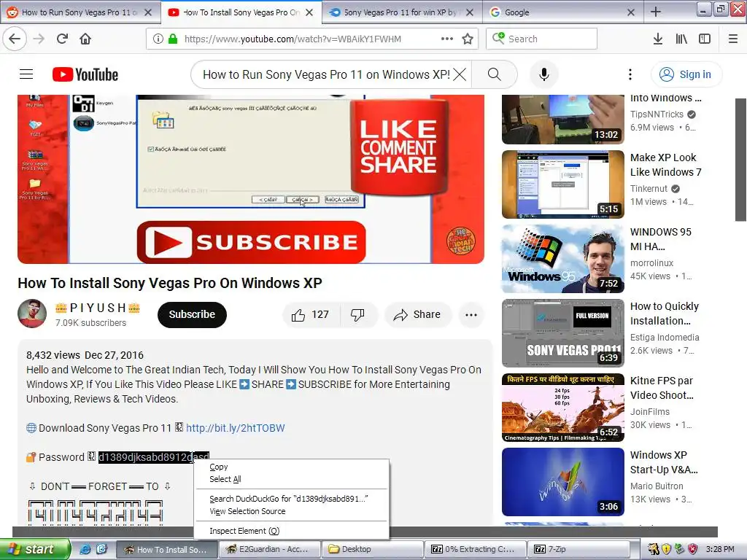Reload the current page
Viewport: 747px width, 560px height.
[x=62, y=39]
